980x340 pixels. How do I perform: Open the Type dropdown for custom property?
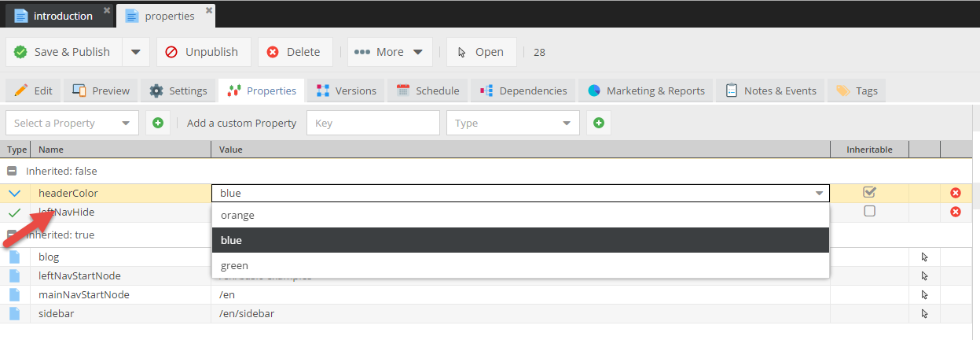coord(512,123)
